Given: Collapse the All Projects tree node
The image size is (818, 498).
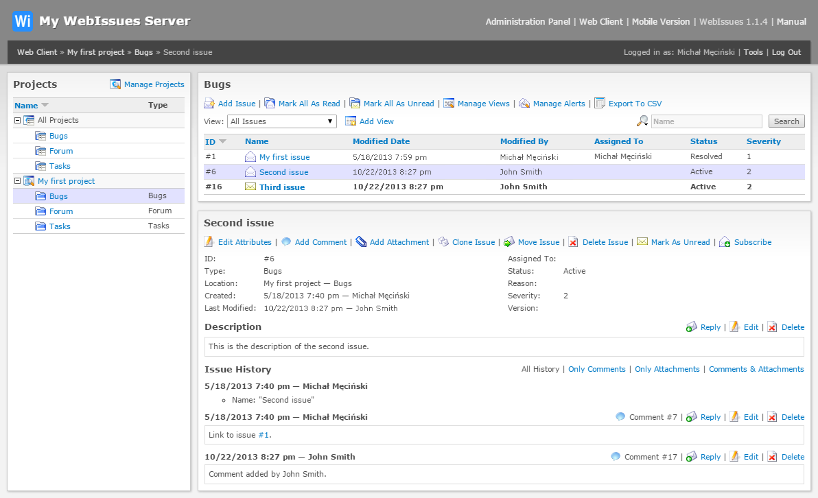Looking at the screenshot, I should pyautogui.click(x=18, y=120).
